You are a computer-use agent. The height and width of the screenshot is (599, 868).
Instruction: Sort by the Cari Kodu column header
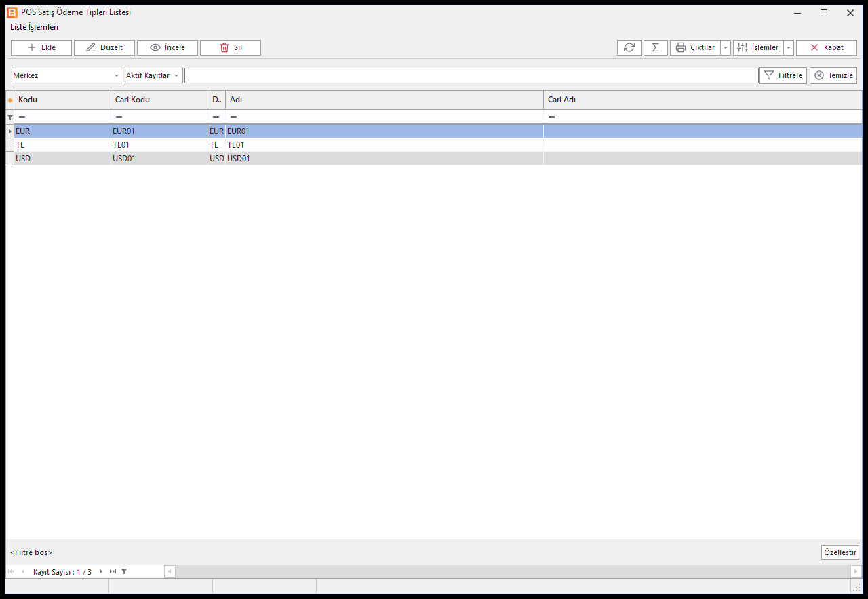coord(159,100)
